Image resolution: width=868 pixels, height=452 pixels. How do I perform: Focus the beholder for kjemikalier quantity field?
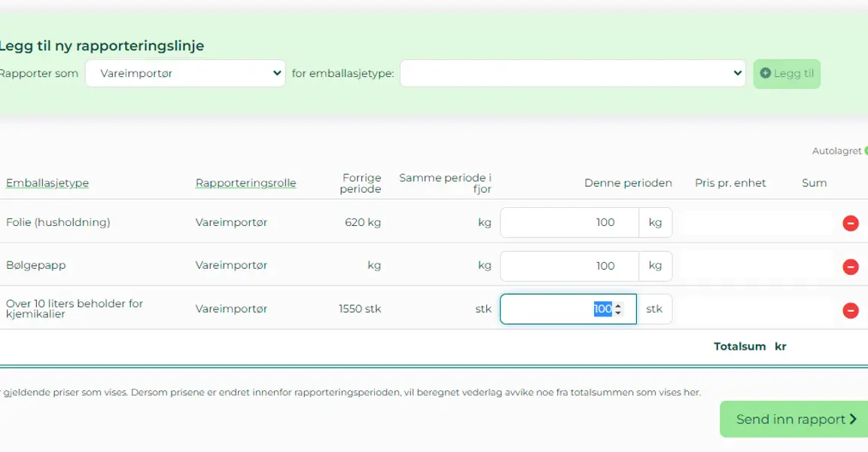tap(568, 309)
